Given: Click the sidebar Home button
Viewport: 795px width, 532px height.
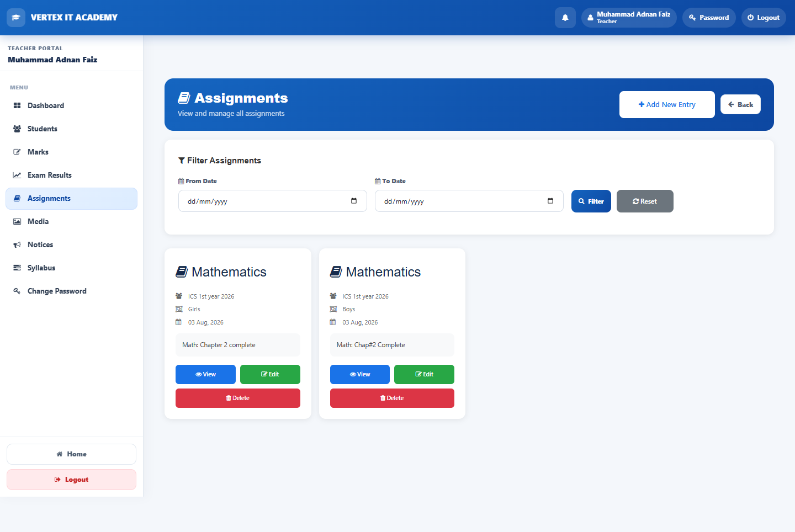Looking at the screenshot, I should tap(71, 454).
